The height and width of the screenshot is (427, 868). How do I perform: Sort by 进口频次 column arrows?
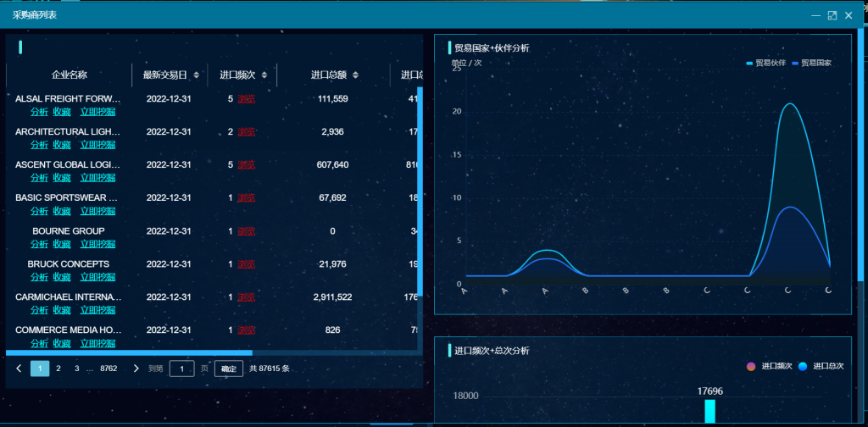click(264, 75)
